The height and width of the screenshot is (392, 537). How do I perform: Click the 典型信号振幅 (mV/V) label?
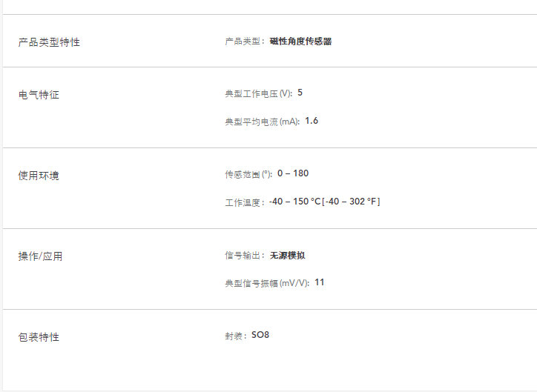click(x=266, y=283)
